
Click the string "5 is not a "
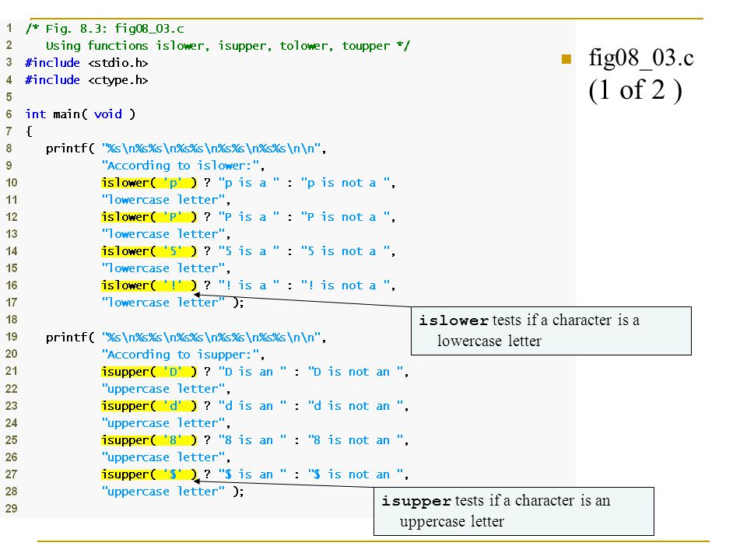pyautogui.click(x=345, y=251)
